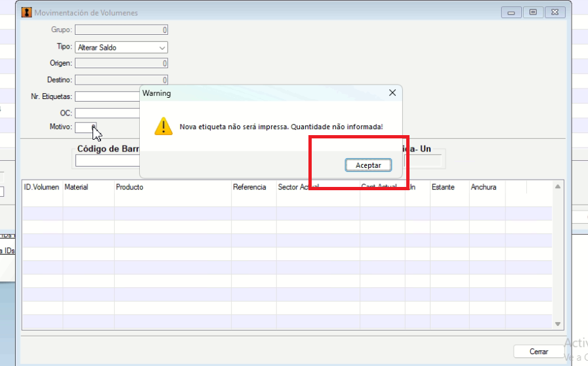Open the Tipo dropdown arrow
The height and width of the screenshot is (366, 588).
[162, 48]
